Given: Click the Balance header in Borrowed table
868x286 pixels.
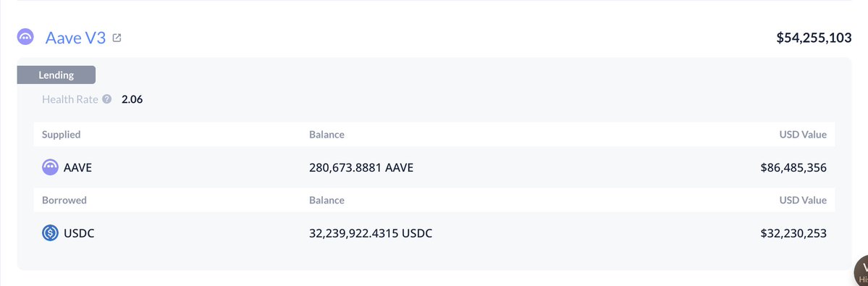Looking at the screenshot, I should (326, 201).
